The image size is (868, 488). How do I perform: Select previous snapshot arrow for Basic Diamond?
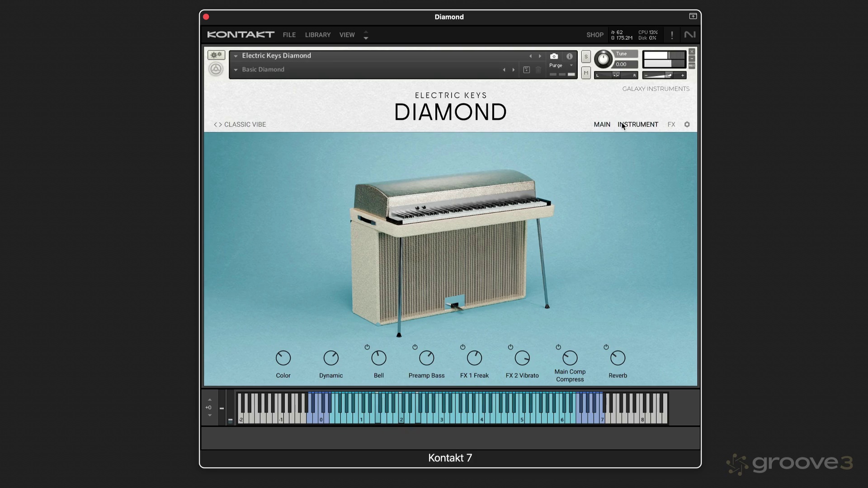(504, 70)
